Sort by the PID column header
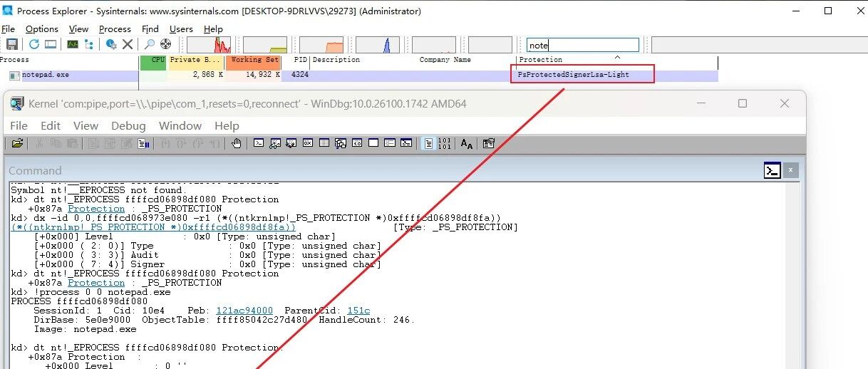Image resolution: width=868 pixels, height=369 pixels. pos(296,60)
